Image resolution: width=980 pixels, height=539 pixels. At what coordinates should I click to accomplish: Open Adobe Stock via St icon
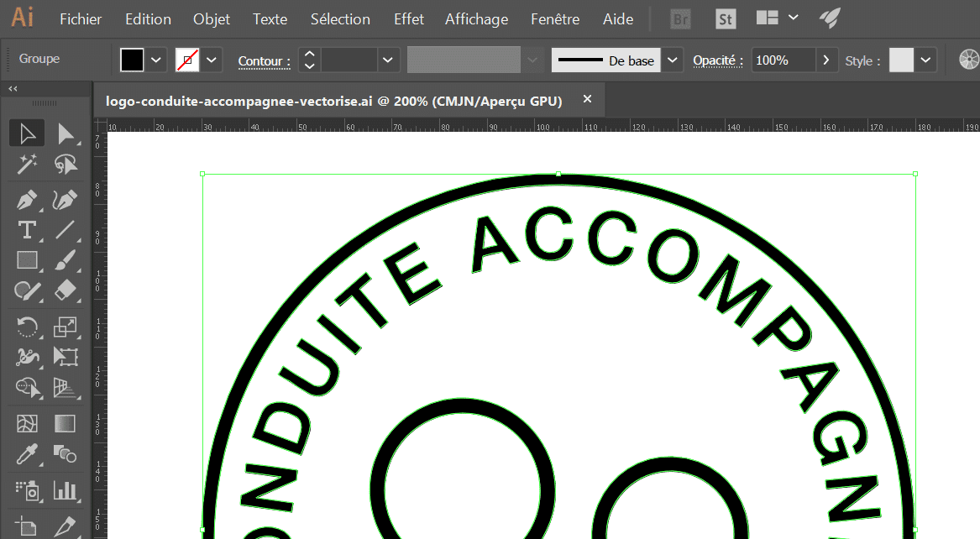pyautogui.click(x=725, y=19)
